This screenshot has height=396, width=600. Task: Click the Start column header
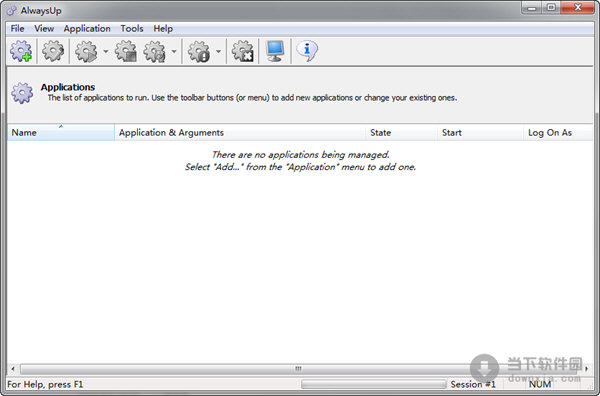(480, 132)
